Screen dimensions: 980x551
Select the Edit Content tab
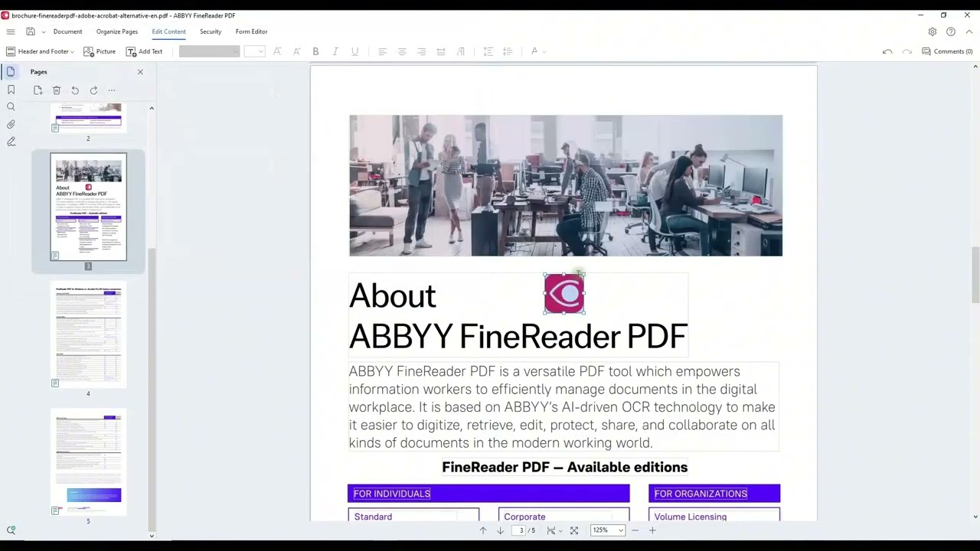(168, 31)
